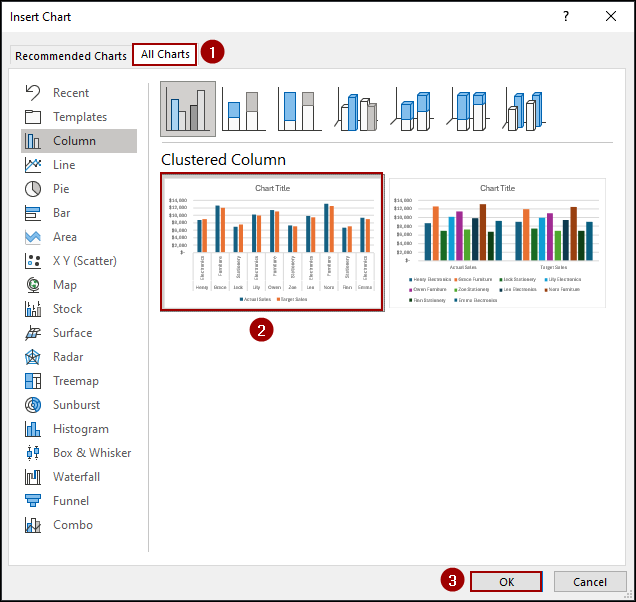Viewport: 636px width, 602px height.
Task: Click the Histogram chart type icon
Action: 33,429
